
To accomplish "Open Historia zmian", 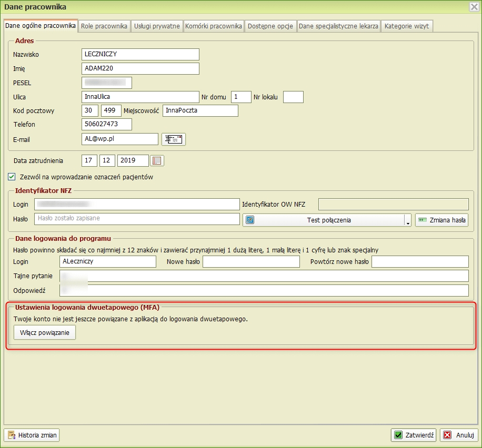I will pos(32,435).
